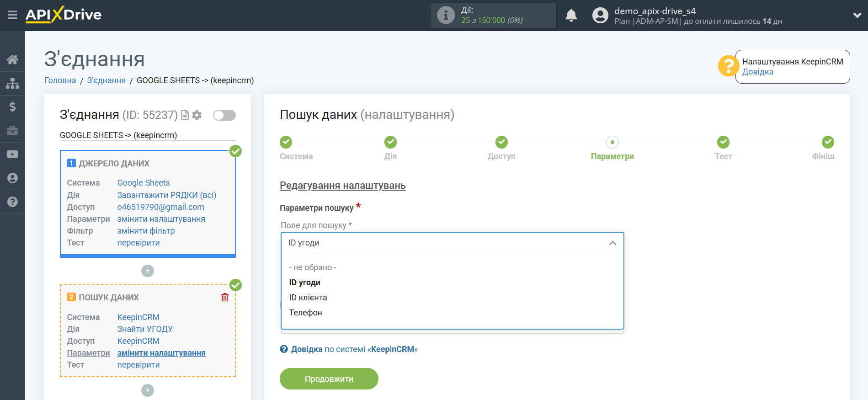Open connection settings gear icon
Screen dimensions: 868x400
(x=197, y=115)
